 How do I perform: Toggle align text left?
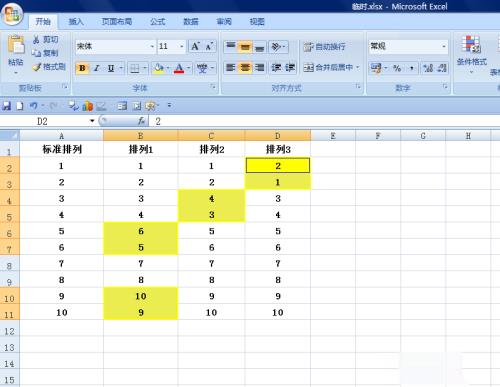tap(230, 68)
